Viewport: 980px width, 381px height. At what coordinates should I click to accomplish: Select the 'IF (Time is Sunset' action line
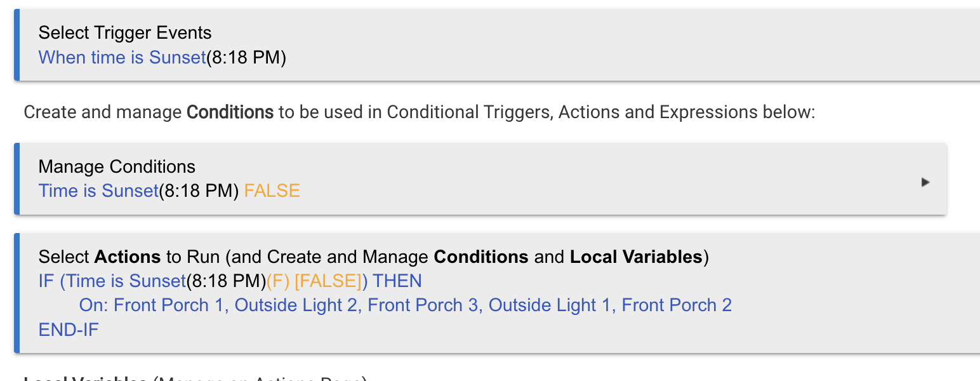(112, 281)
